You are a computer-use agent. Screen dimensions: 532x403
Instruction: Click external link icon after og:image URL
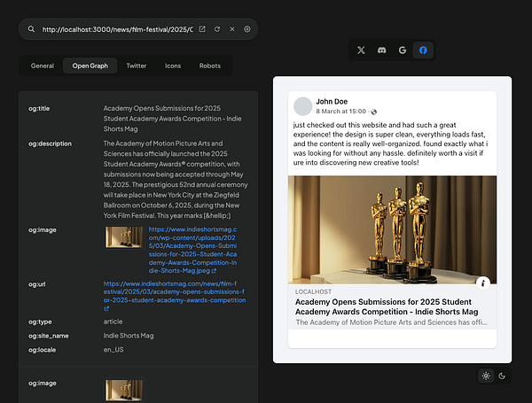214,271
